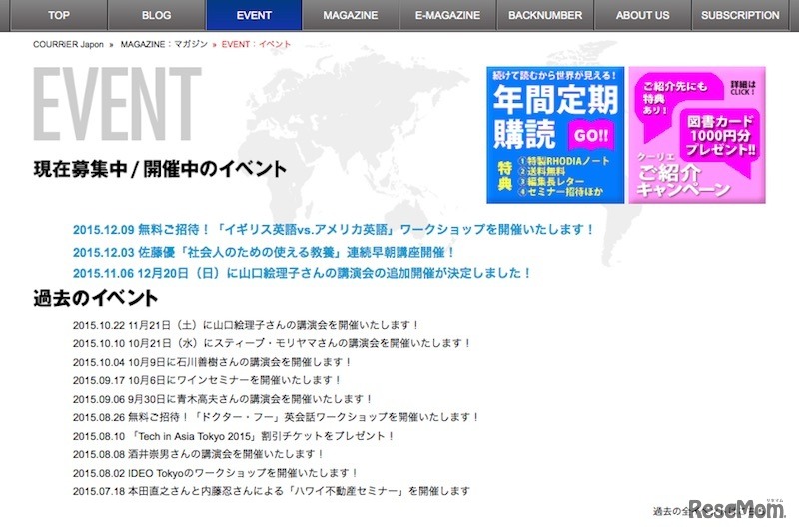Click the COURRiER Japon breadcrumb link
Image resolution: width=799 pixels, height=532 pixels.
click(68, 44)
